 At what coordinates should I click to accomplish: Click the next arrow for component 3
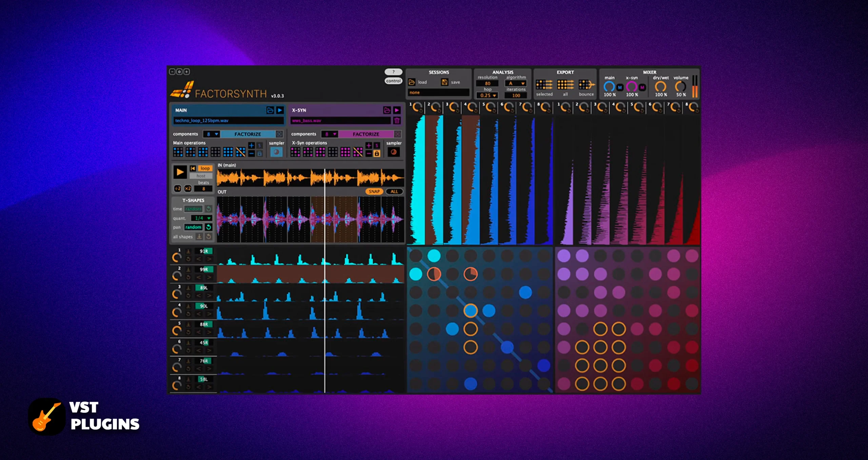pyautogui.click(x=209, y=296)
